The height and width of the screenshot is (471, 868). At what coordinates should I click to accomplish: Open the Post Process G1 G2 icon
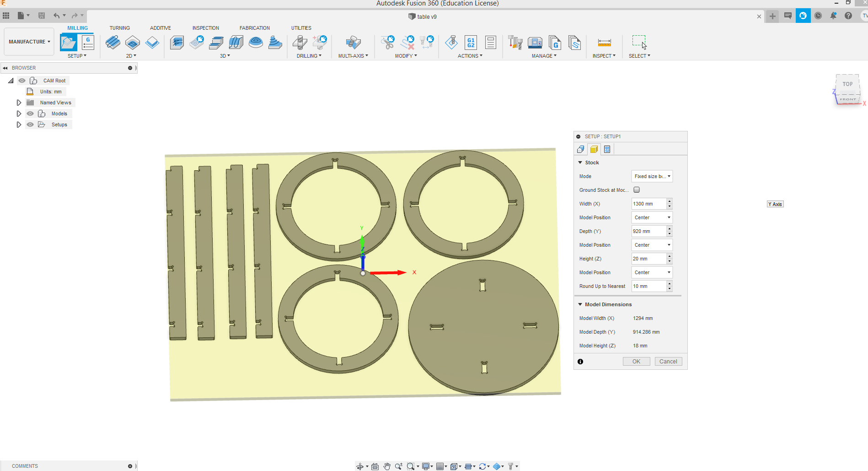[471, 43]
